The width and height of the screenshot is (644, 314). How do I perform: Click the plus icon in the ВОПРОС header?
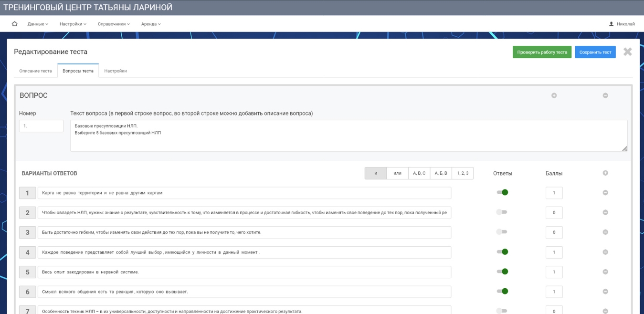pyautogui.click(x=554, y=95)
